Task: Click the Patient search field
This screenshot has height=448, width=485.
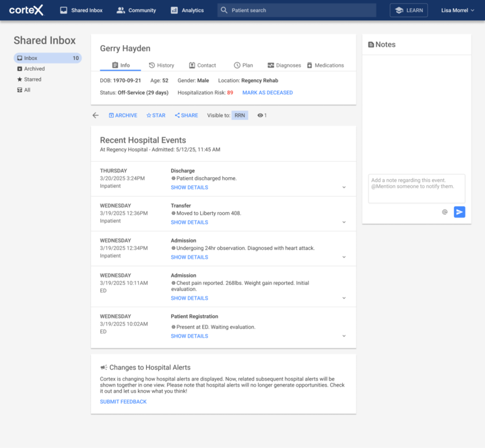Action: click(x=296, y=10)
